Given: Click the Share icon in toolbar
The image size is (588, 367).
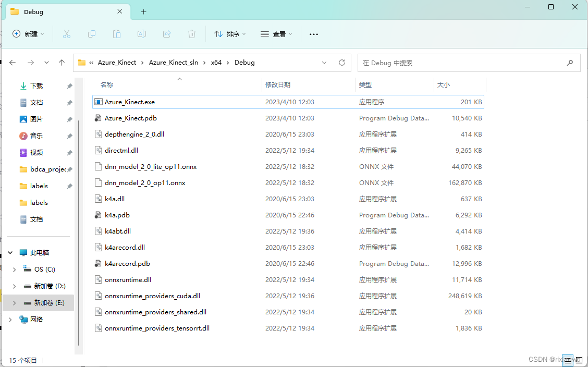Looking at the screenshot, I should 167,34.
